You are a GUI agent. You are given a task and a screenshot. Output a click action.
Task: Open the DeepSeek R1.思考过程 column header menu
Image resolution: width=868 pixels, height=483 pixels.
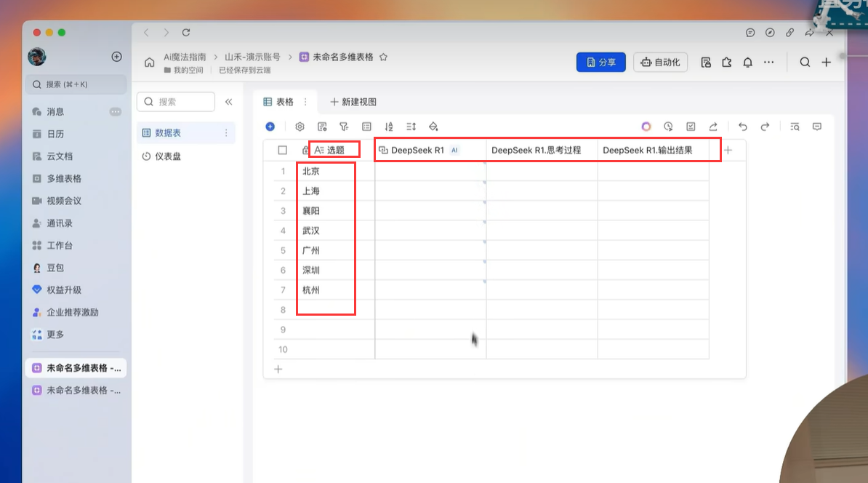[x=542, y=150]
